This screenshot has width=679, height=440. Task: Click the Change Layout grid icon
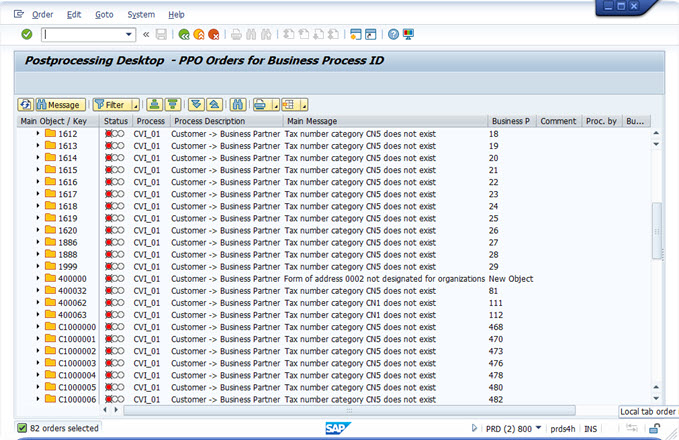coord(289,104)
